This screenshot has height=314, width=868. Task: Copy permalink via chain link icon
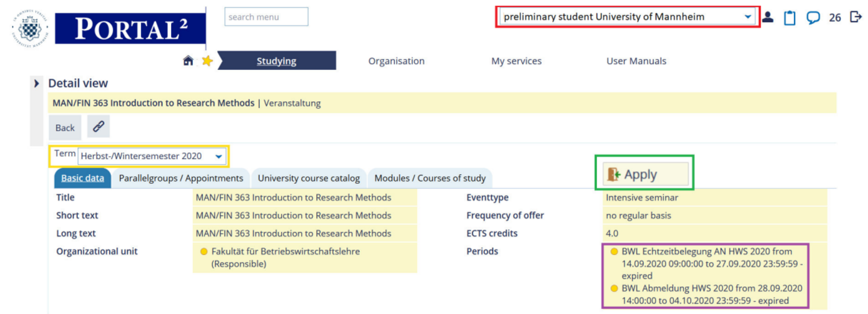point(98,127)
